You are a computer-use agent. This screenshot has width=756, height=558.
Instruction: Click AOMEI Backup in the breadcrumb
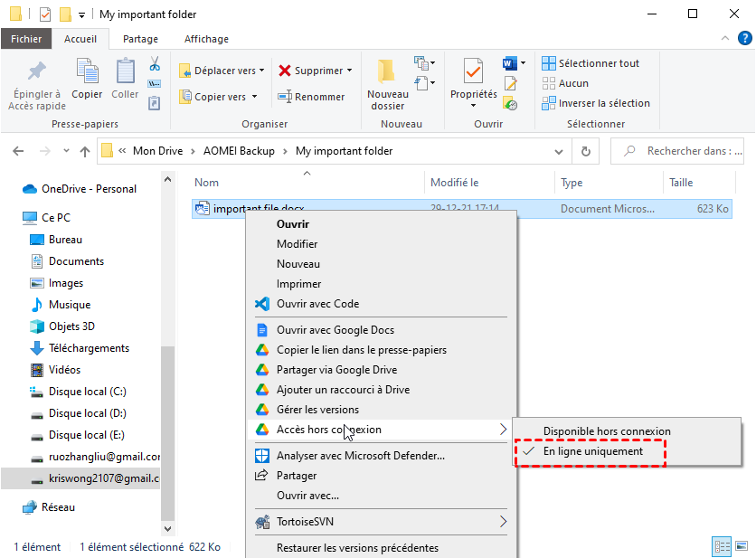coord(239,151)
